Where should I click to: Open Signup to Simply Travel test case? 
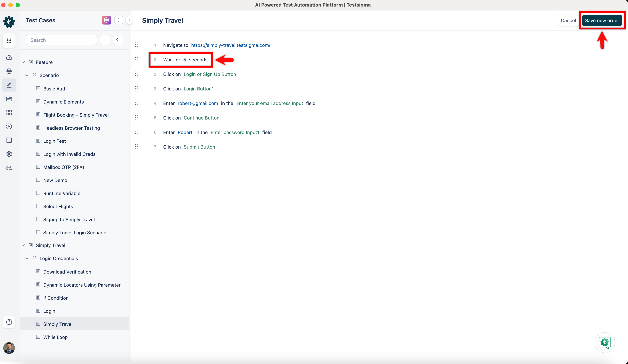pyautogui.click(x=69, y=219)
